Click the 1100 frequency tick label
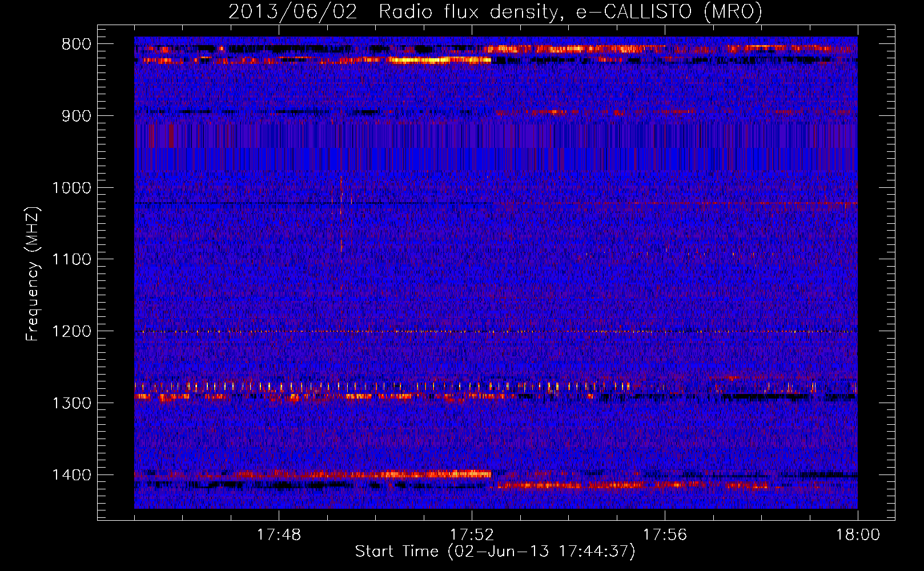 pos(71,260)
